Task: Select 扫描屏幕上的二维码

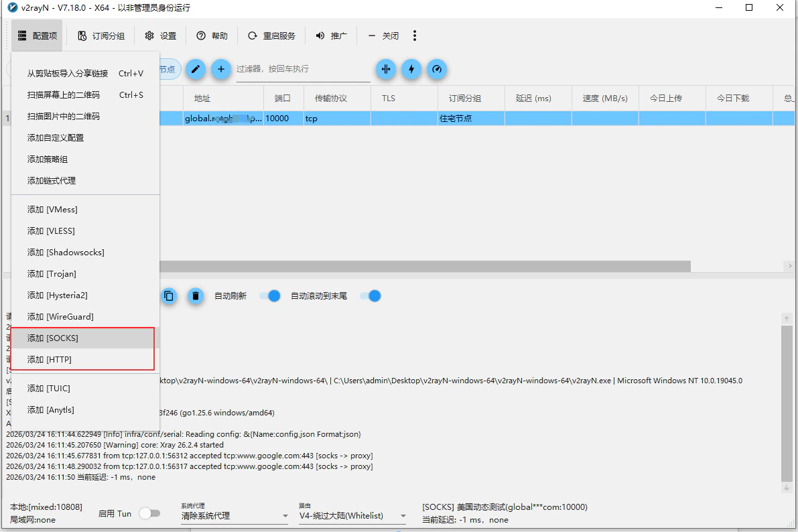Action: [86, 94]
